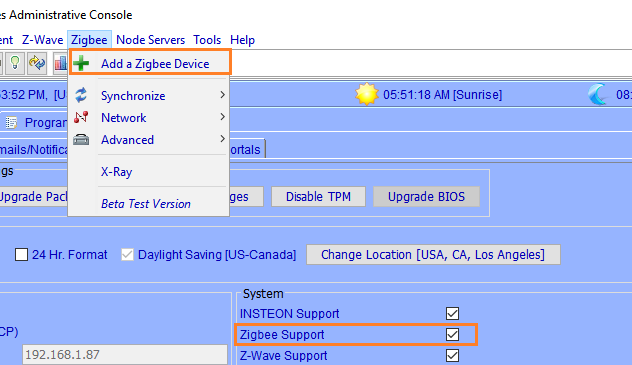Toggle the Zigbee Support checkbox

[x=452, y=334]
